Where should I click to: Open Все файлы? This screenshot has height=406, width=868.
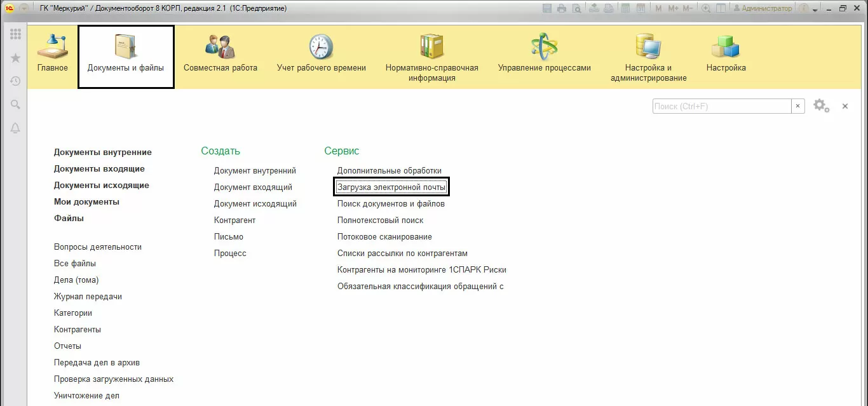point(75,264)
